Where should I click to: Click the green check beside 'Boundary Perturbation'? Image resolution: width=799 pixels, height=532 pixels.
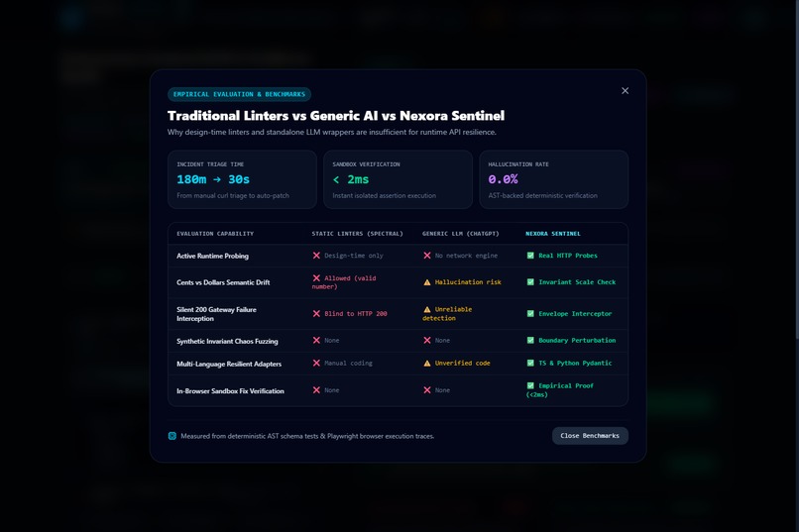click(x=530, y=340)
